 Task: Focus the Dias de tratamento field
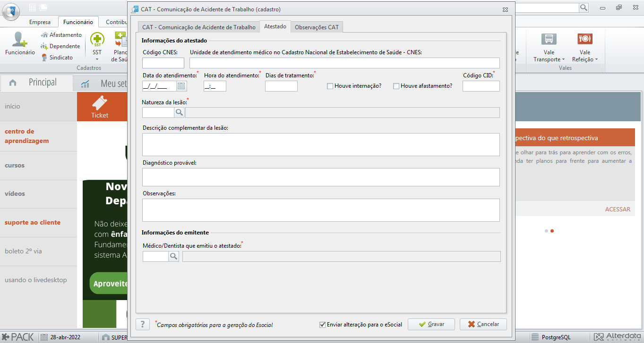click(x=281, y=86)
